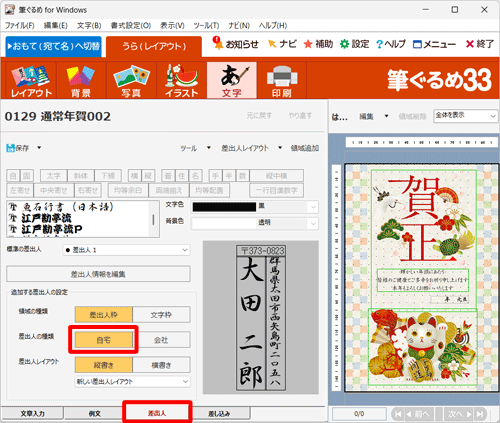Click the お知らせ notification bell

coord(218,43)
